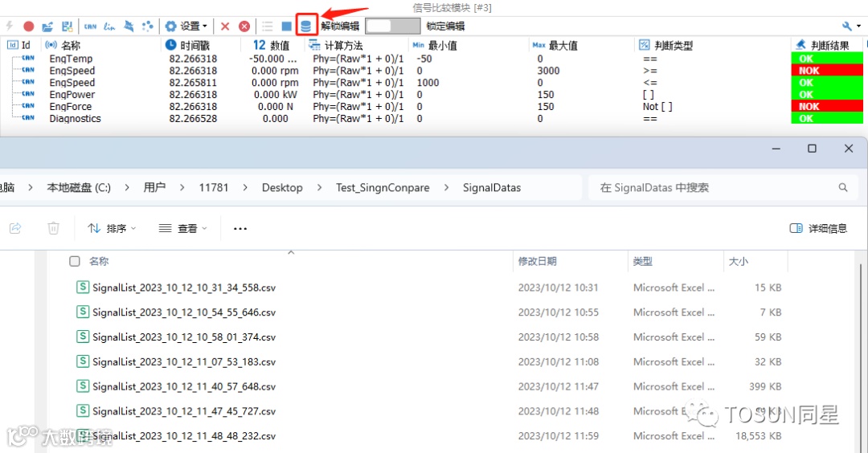Image resolution: width=868 pixels, height=453 pixels.
Task: Open configuration file via folder icon
Action: click(x=47, y=26)
